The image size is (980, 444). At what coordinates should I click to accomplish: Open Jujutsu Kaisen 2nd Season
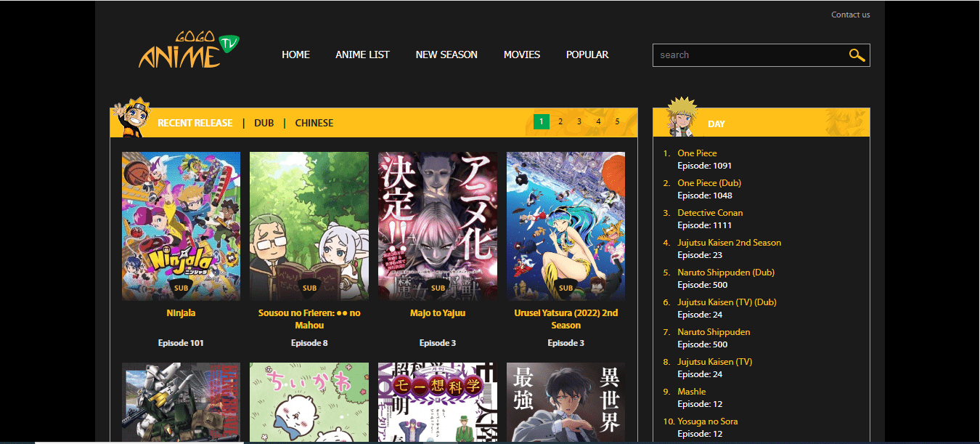tap(729, 242)
